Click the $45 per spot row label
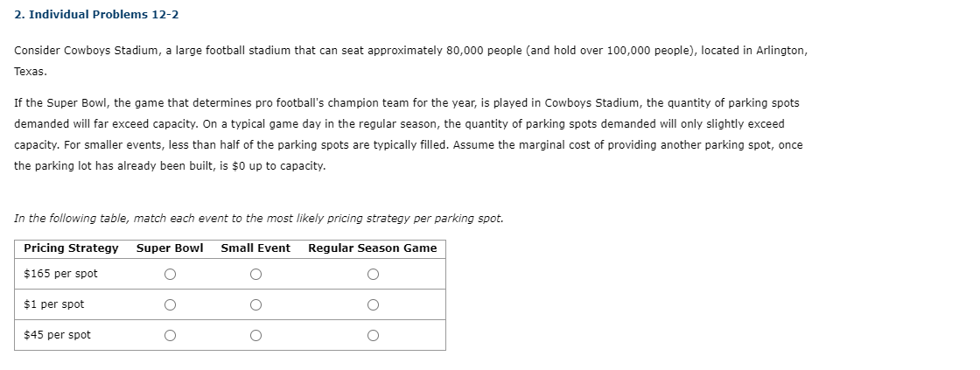Viewport: 980px width, 370px height. tap(58, 335)
